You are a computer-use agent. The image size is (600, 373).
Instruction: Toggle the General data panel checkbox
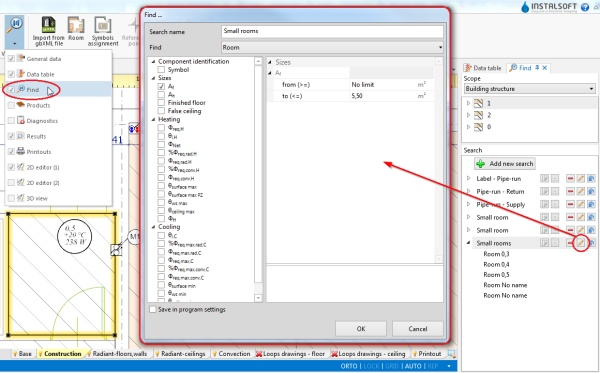pos(11,59)
